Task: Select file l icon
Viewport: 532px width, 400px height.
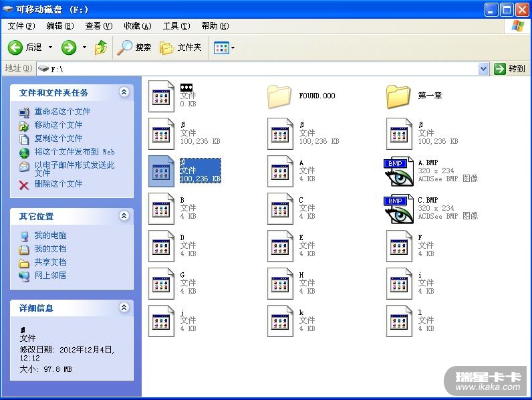Action: click(x=400, y=321)
